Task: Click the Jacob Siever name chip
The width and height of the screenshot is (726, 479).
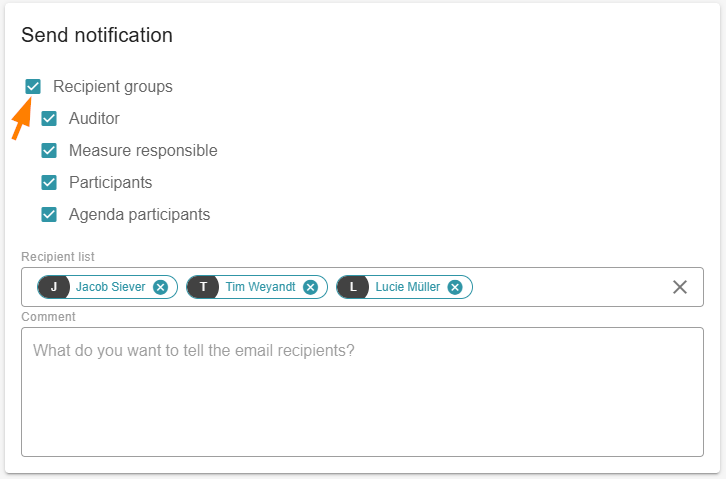Action: 110,287
